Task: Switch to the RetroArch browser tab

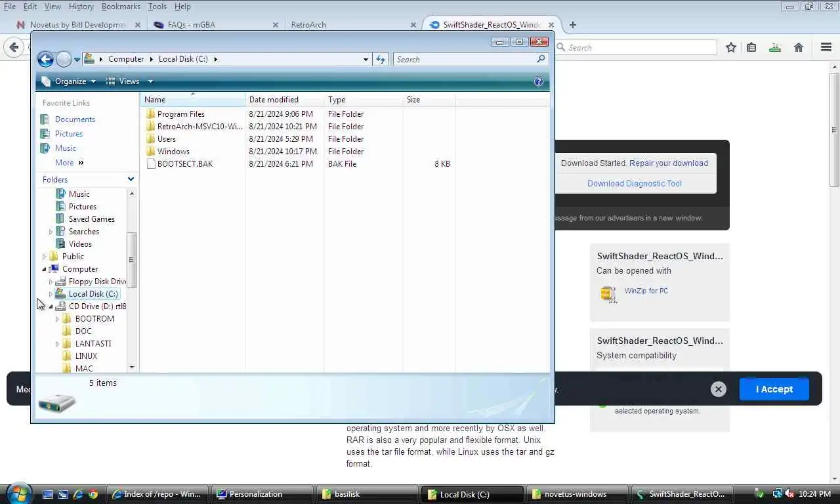Action: [353, 25]
